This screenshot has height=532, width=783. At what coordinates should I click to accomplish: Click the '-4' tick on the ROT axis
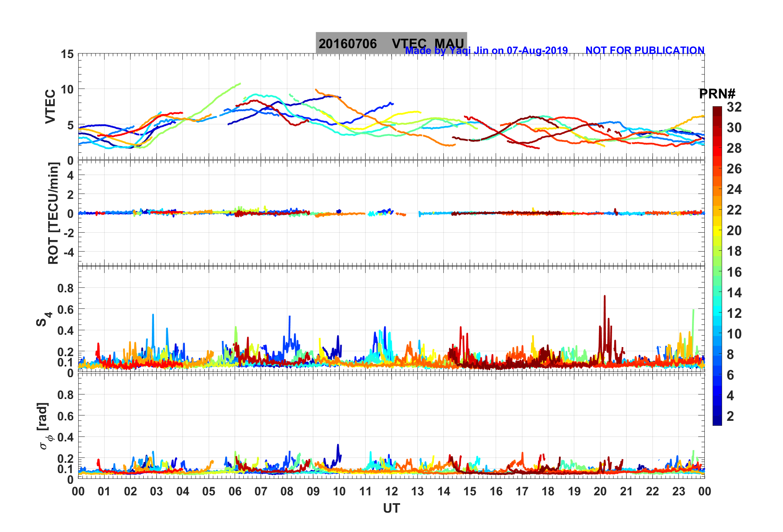[x=68, y=252]
